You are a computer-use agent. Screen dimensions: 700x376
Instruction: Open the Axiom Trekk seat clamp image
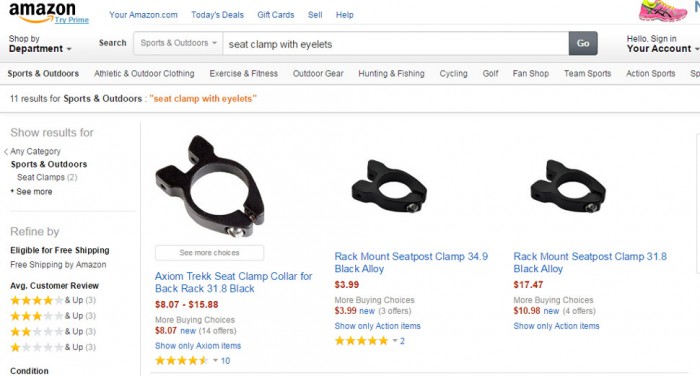pos(209,186)
